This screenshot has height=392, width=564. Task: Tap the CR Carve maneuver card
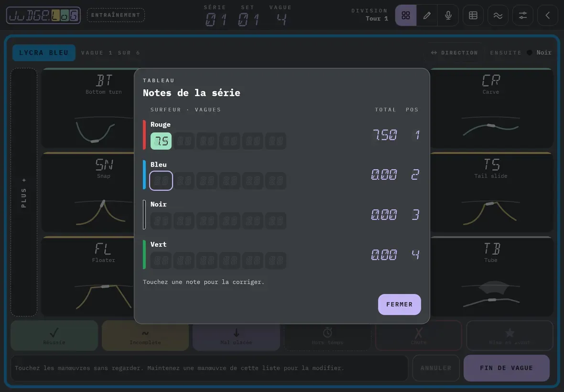coord(491,108)
